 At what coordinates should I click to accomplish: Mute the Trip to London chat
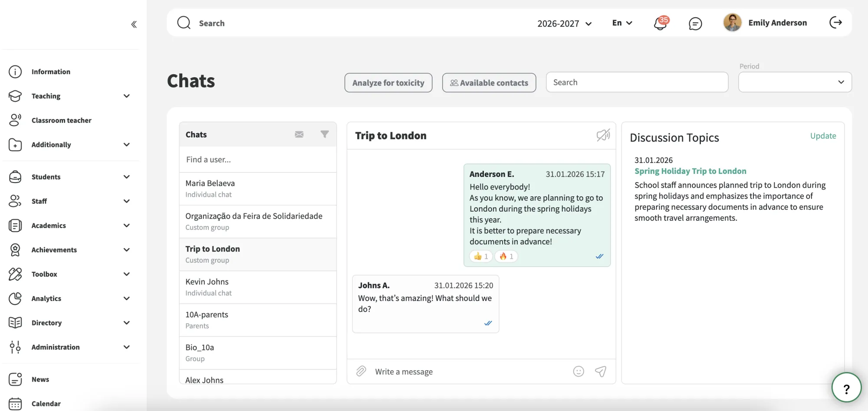point(603,135)
